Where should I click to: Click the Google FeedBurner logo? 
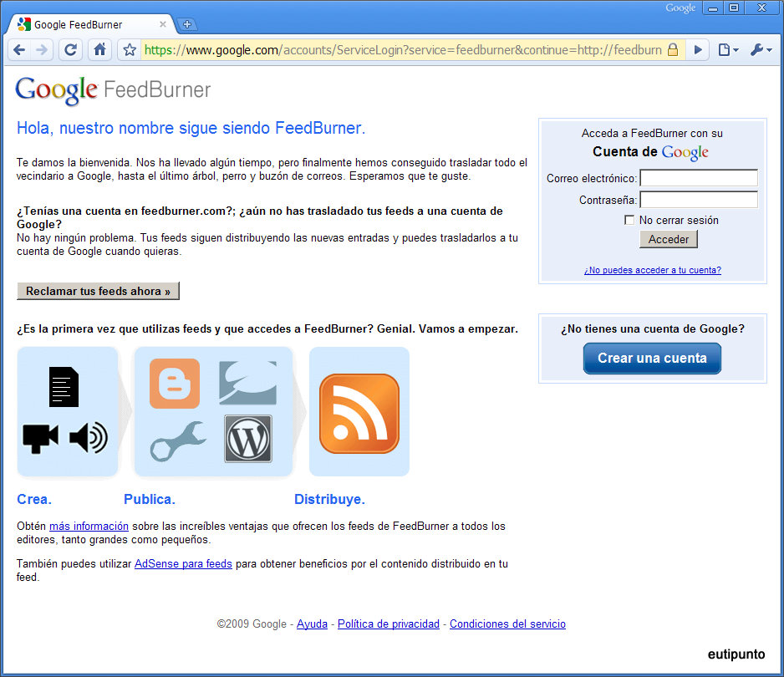(113, 90)
